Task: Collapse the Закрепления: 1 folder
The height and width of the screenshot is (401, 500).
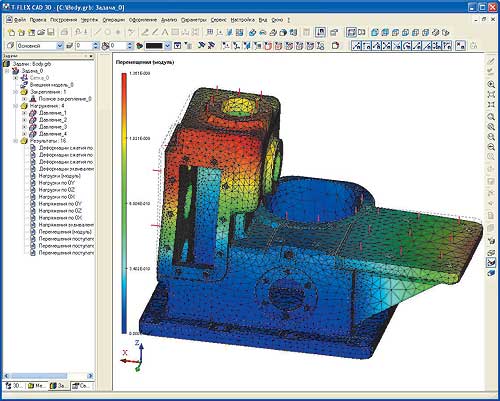Action: [x=15, y=92]
